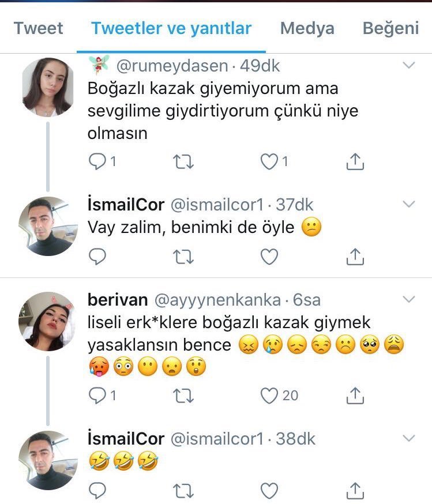Like İsmailCor's laughing emoji tweet
The image size is (432, 504).
(269, 490)
